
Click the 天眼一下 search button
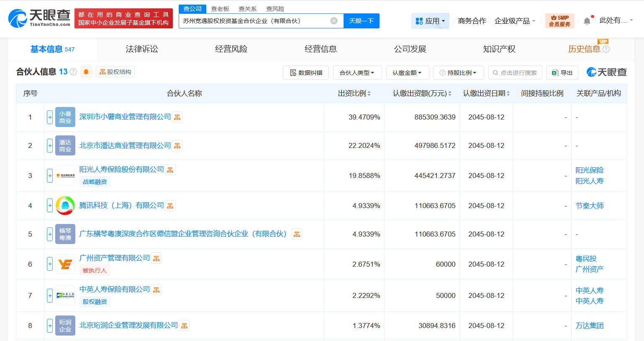tap(362, 20)
